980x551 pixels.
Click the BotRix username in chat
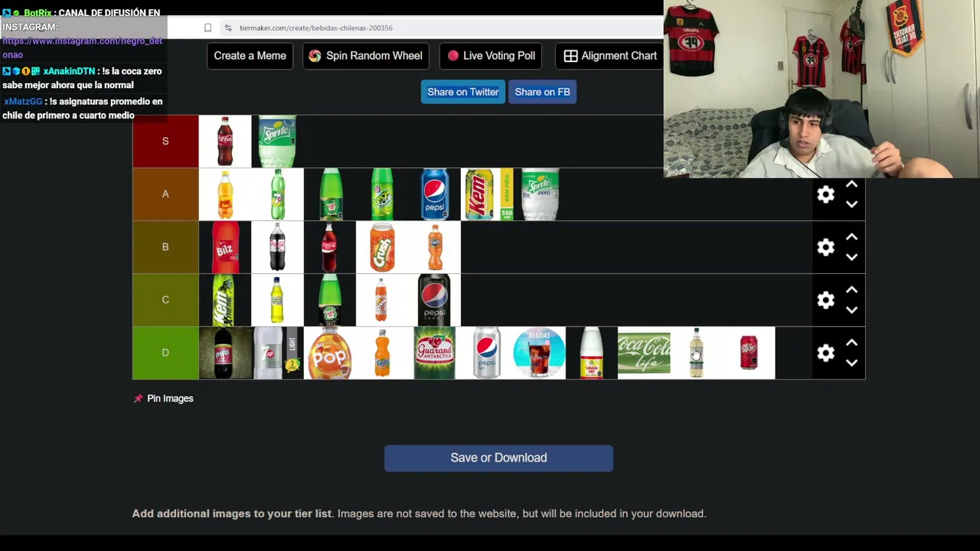click(x=38, y=13)
